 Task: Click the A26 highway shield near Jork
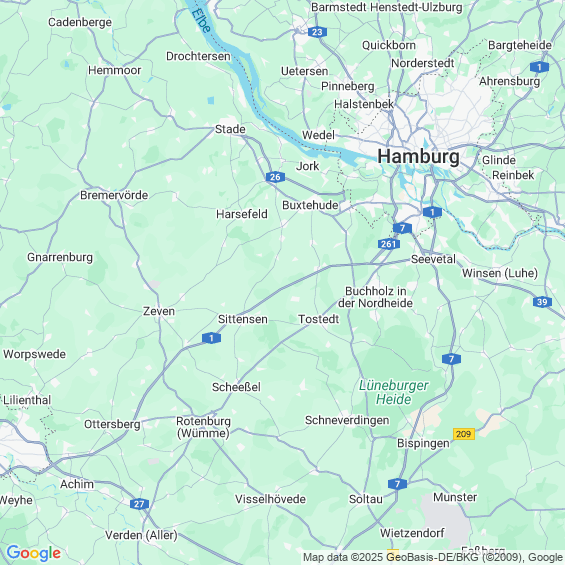pos(275,177)
